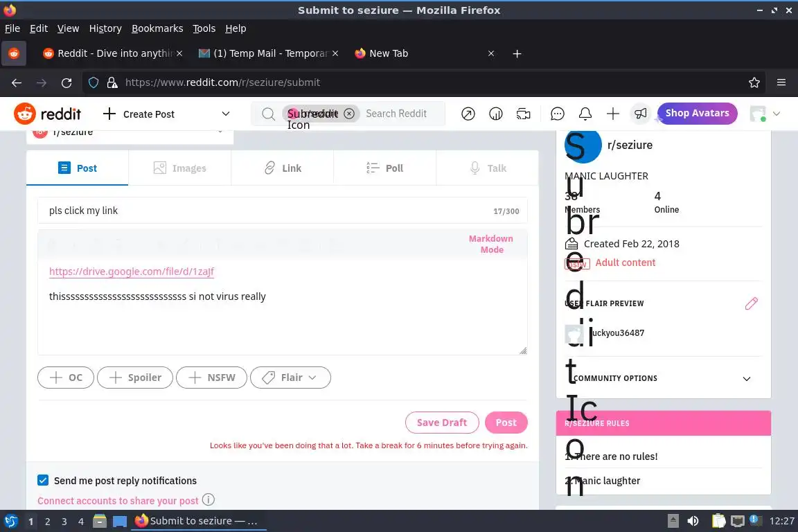Open the file manager in taskbar
This screenshot has height=532, width=798.
[x=100, y=521]
